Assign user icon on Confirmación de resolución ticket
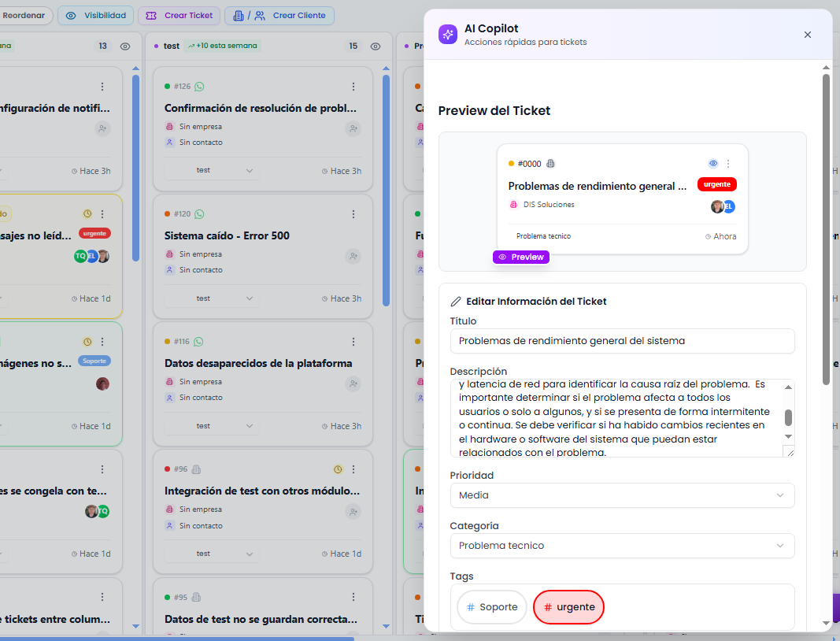Image resolution: width=840 pixels, height=641 pixels. click(x=353, y=128)
